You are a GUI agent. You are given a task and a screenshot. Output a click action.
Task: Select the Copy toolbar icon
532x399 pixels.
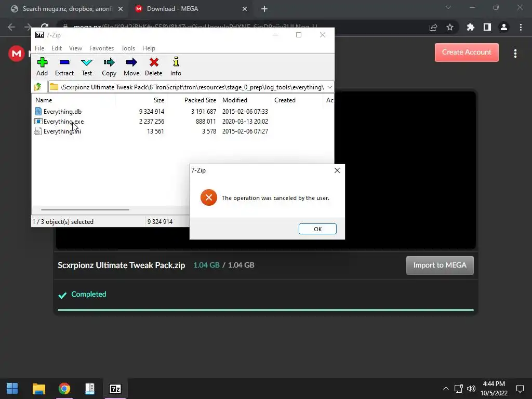click(109, 62)
